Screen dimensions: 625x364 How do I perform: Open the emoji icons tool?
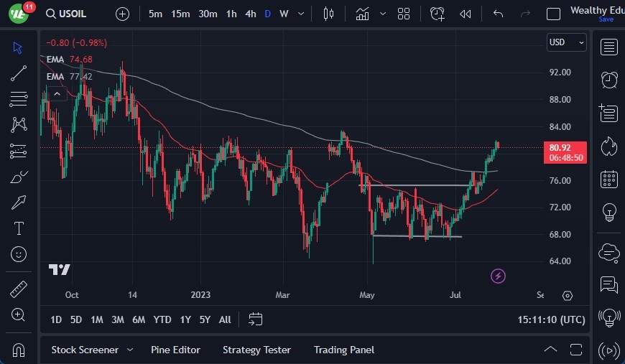(19, 253)
